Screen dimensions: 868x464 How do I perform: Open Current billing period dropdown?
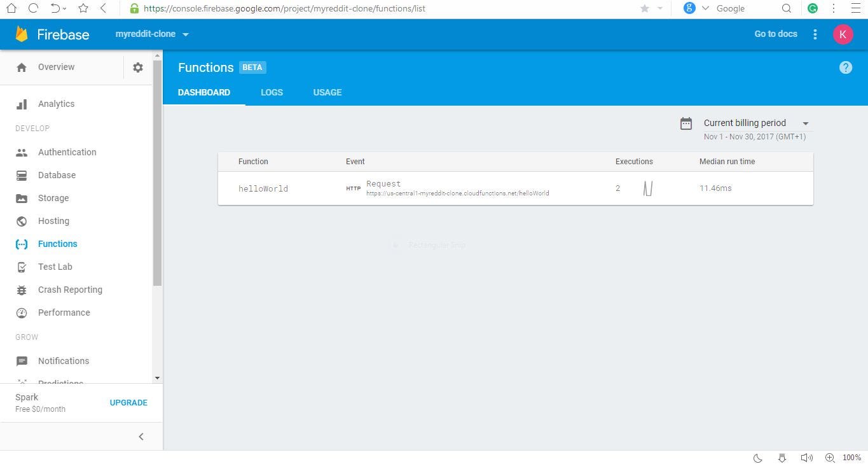pyautogui.click(x=756, y=123)
